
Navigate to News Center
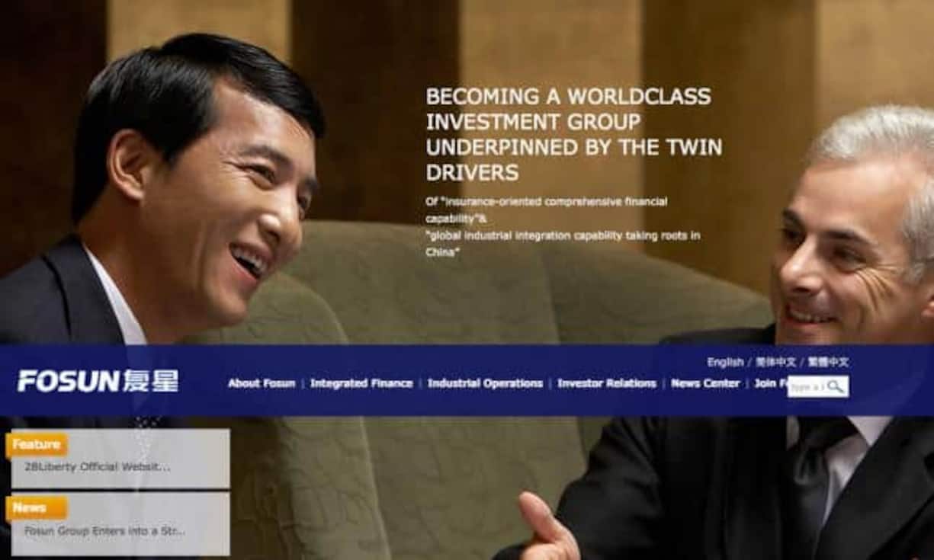(x=705, y=383)
